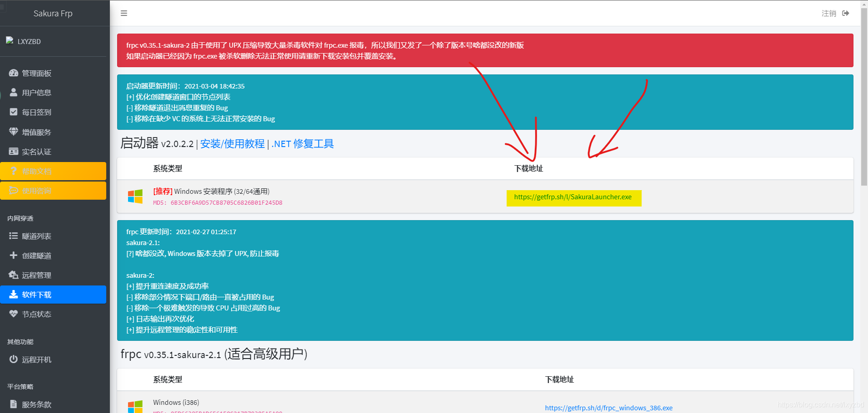Go to 实名认证 verification page

(x=36, y=152)
